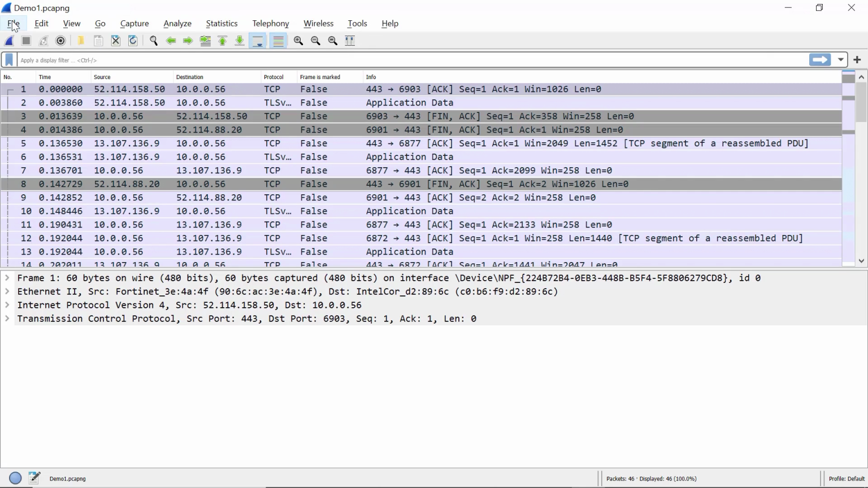The image size is (868, 488).
Task: Expand the Transmission Control Protocol row
Action: pos(7,319)
